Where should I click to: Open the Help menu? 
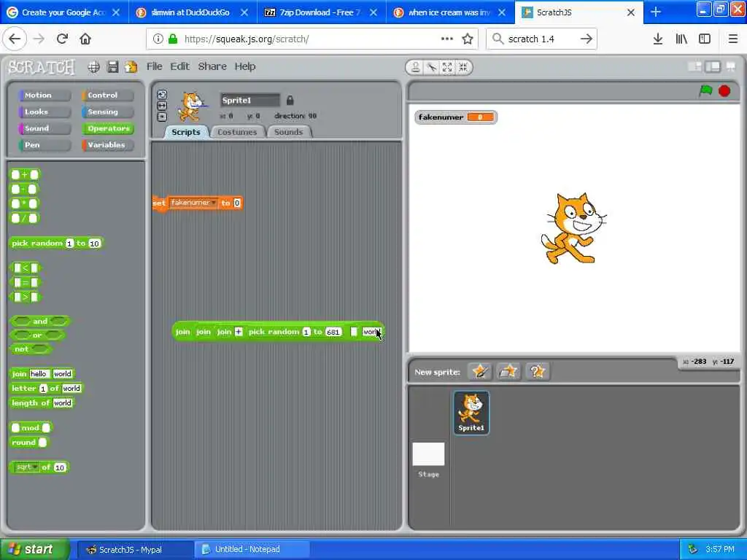point(245,66)
